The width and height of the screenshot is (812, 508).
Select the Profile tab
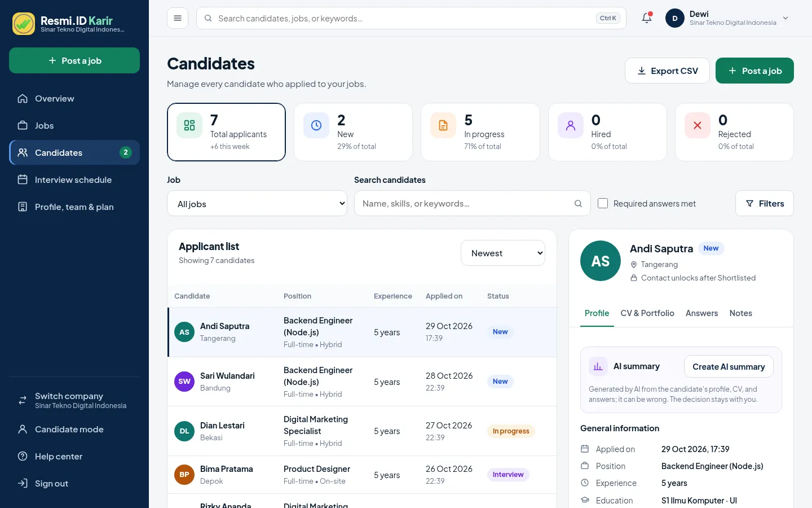pyautogui.click(x=597, y=313)
